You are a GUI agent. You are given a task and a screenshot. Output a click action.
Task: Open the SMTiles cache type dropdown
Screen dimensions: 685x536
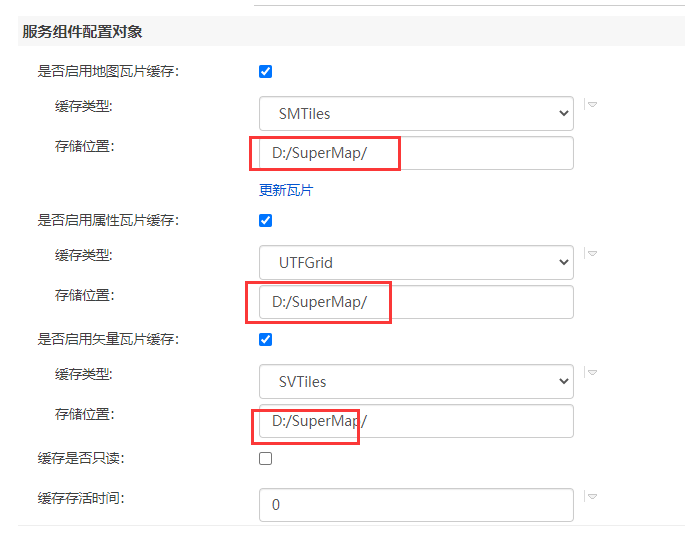tap(416, 114)
